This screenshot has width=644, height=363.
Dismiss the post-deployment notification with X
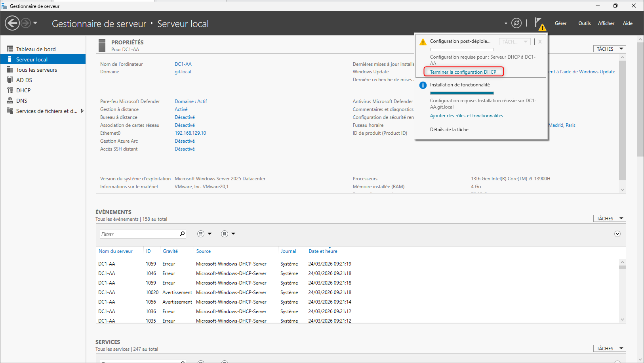coord(540,42)
